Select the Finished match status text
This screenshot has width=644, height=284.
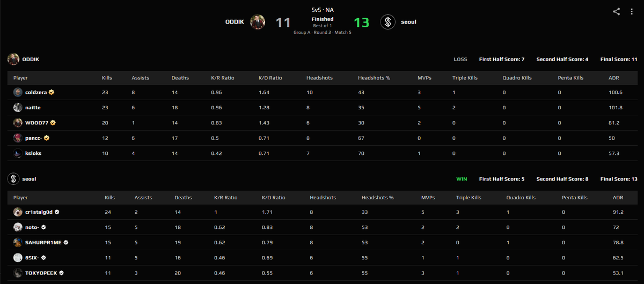[323, 19]
